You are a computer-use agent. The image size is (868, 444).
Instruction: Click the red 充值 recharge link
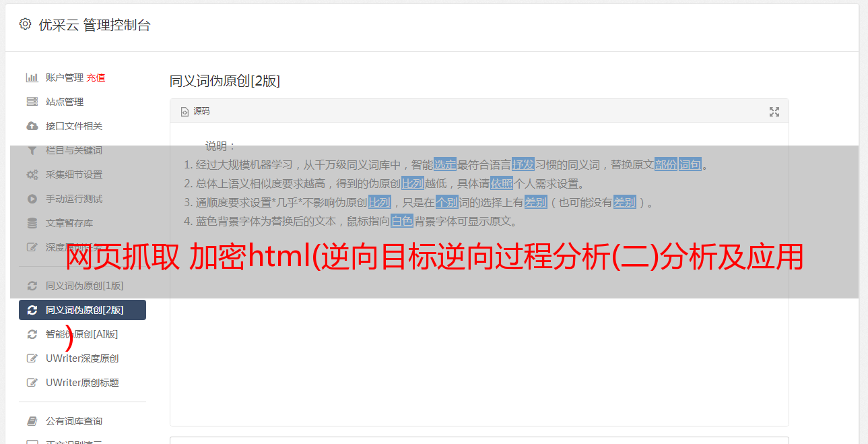coord(96,77)
